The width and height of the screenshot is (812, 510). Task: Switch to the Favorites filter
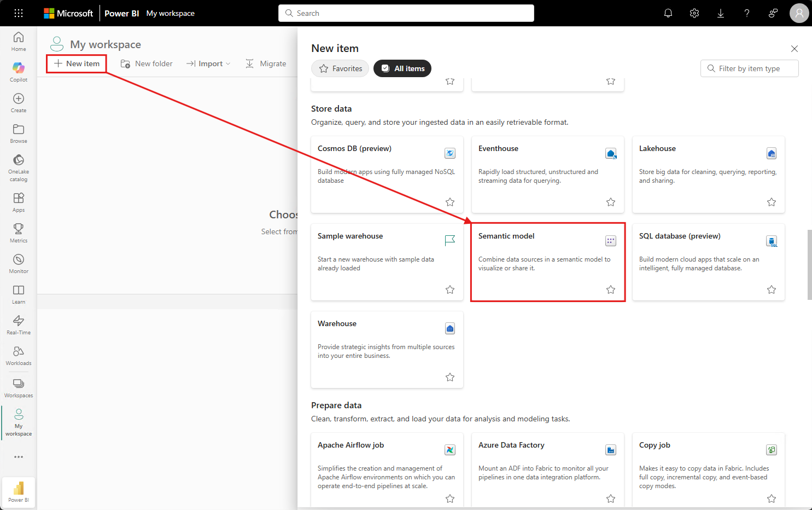pyautogui.click(x=340, y=68)
